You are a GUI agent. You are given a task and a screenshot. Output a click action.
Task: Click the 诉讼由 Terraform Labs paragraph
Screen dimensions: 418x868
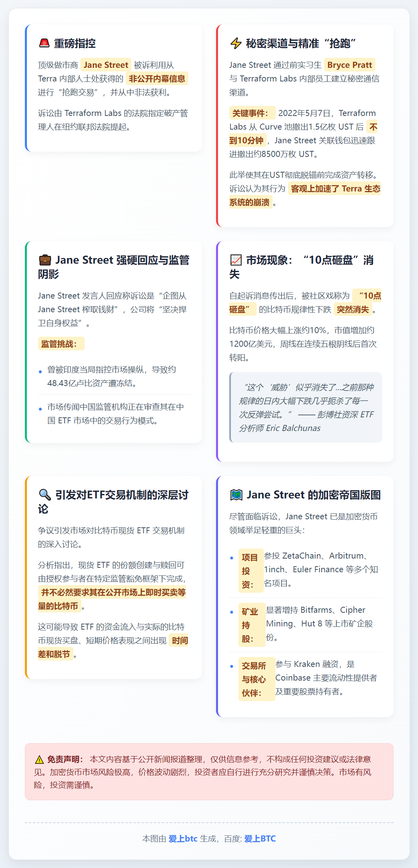114,120
